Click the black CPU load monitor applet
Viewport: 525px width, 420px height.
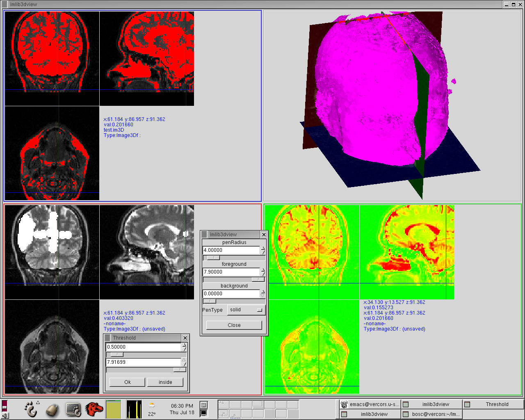click(x=134, y=409)
